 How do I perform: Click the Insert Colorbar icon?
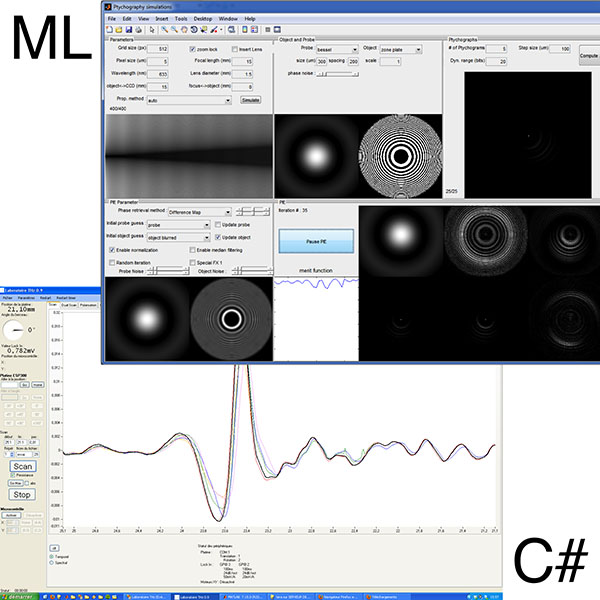(x=245, y=29)
